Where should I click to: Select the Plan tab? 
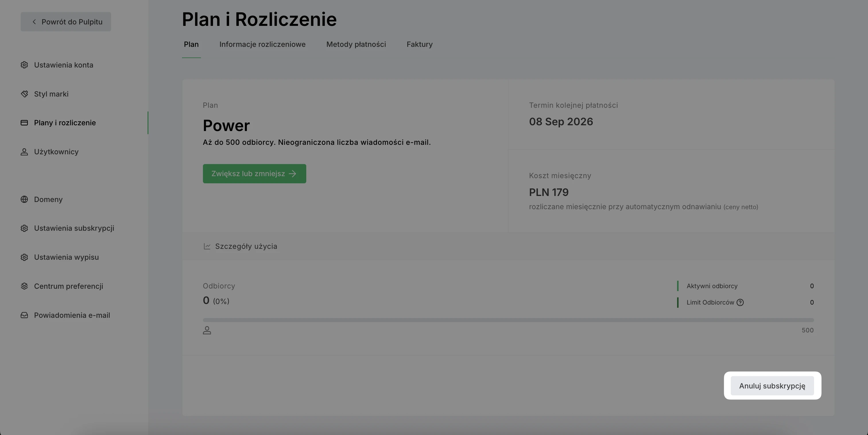coord(191,44)
